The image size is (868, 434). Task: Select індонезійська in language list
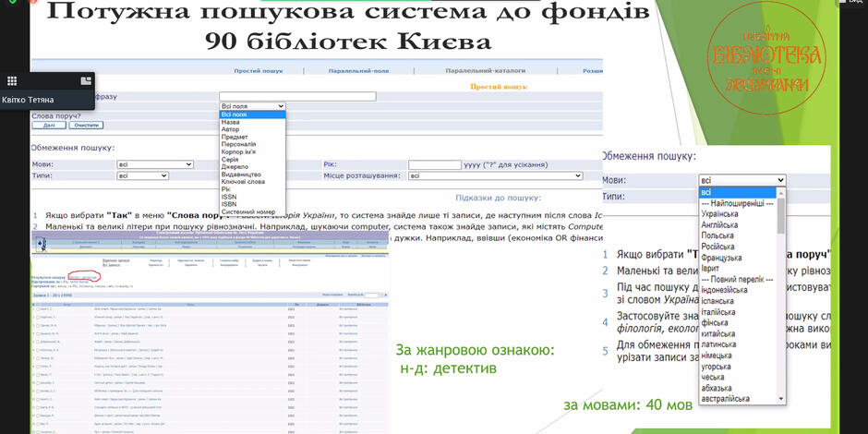[x=724, y=290]
